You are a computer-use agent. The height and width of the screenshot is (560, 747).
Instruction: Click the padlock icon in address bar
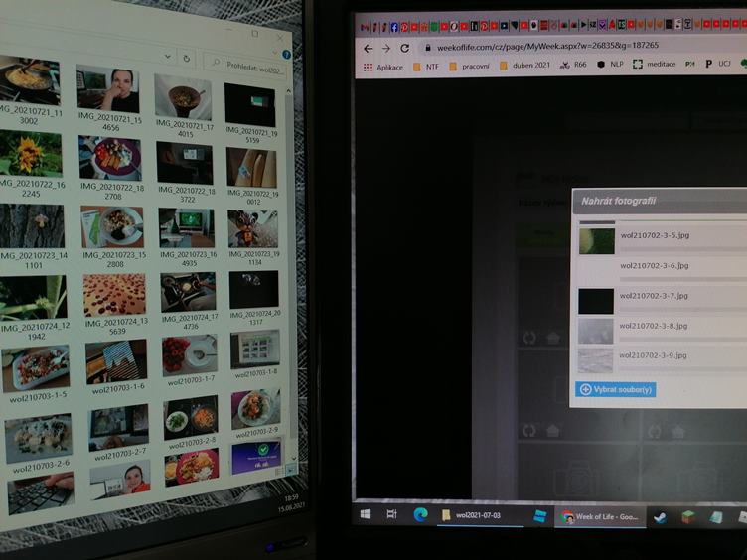pyautogui.click(x=428, y=47)
